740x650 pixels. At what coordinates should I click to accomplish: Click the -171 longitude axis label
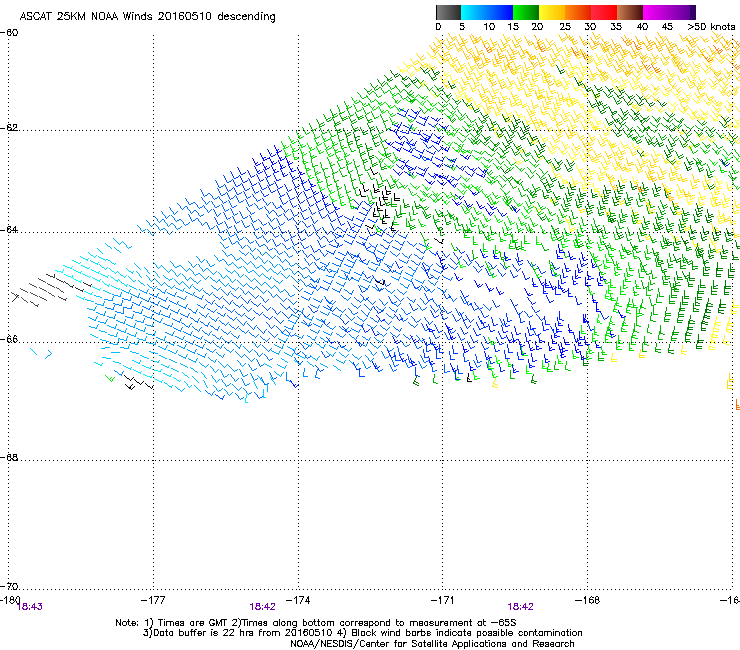click(443, 600)
